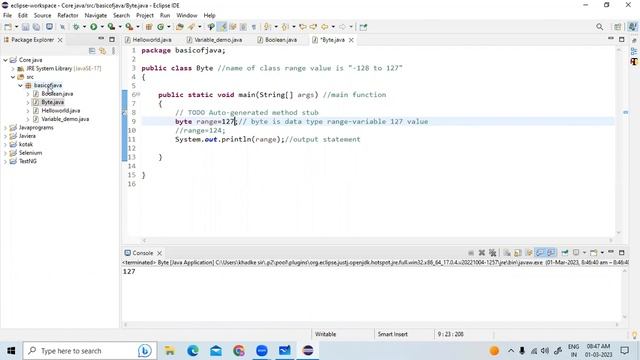This screenshot has width=640, height=360.
Task: Collapse the Core java project node
Action: point(5,60)
